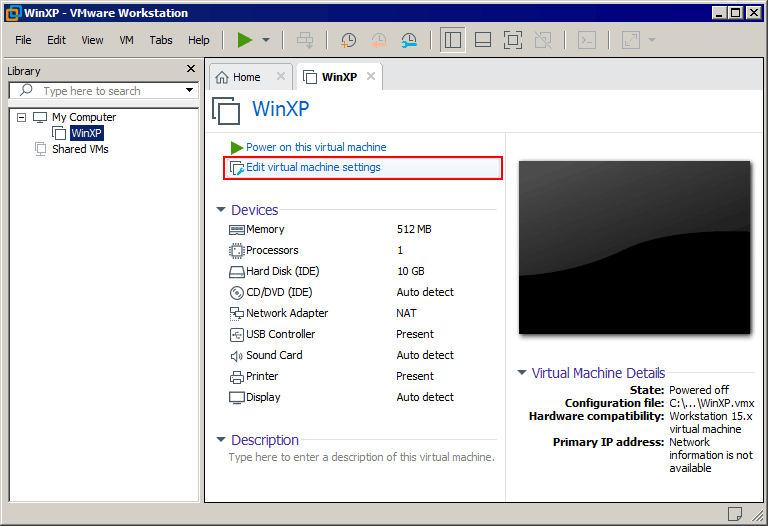
Task: Toggle the Library sidebar view icon
Action: [x=452, y=40]
